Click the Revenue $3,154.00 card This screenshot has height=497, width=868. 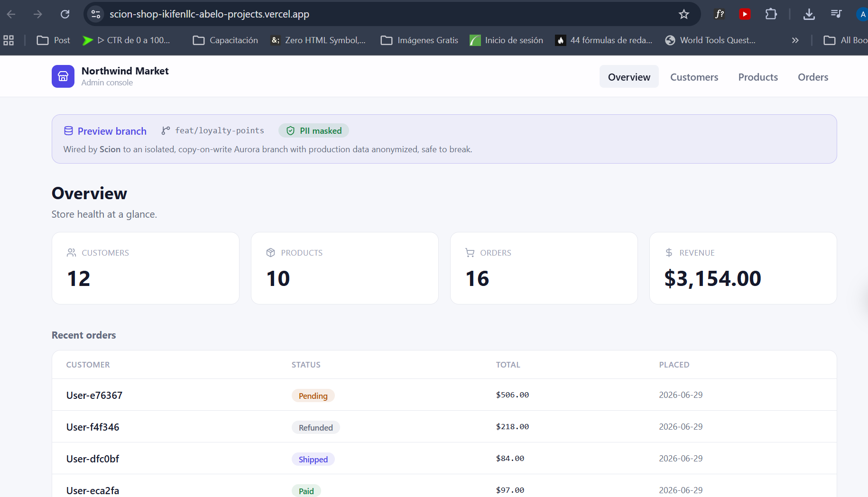tap(743, 268)
